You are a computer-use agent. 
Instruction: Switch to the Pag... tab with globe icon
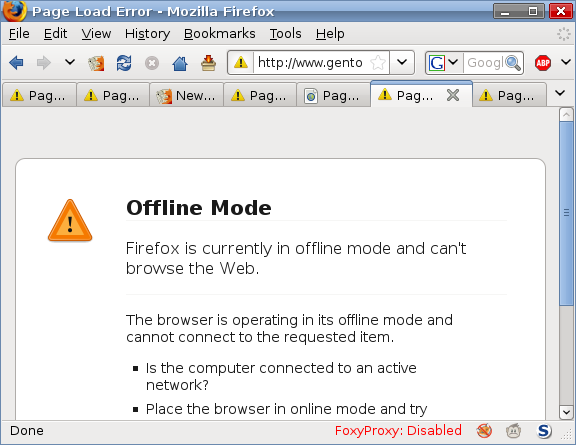[x=333, y=96]
